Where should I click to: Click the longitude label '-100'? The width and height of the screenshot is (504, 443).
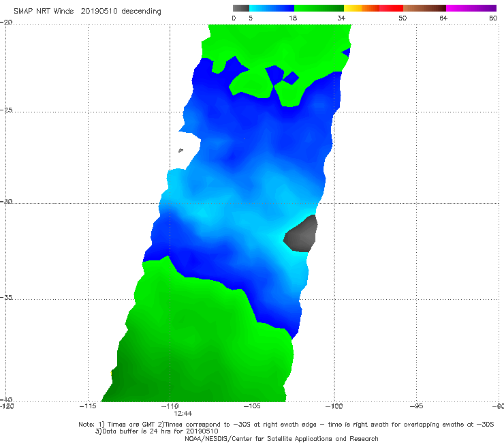334,406
